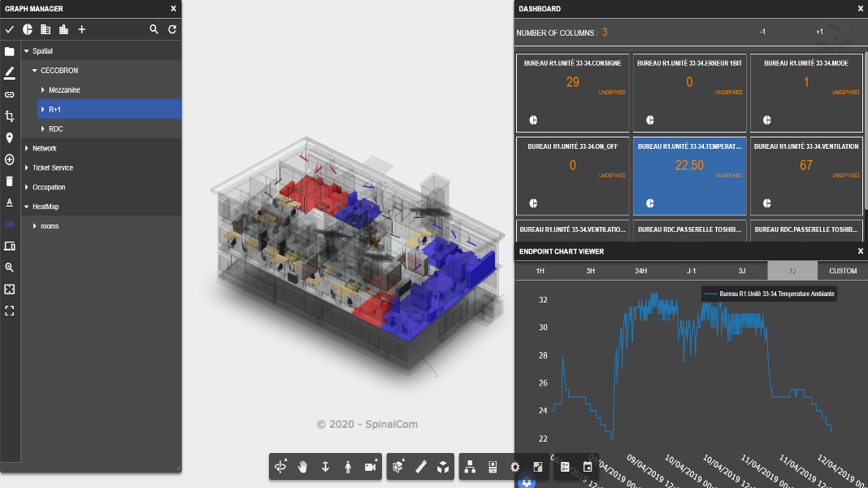The image size is (868, 488).
Task: Open the Model Browser hierarchy icon
Action: click(470, 466)
